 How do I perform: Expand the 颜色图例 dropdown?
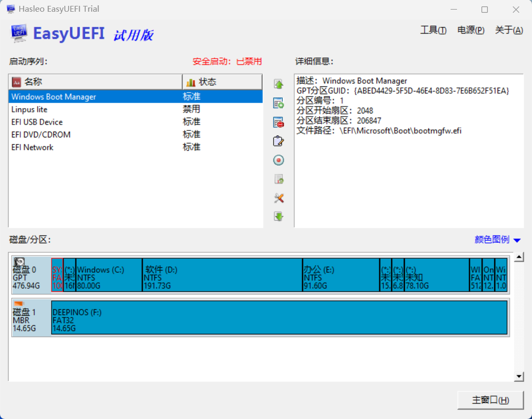click(497, 240)
